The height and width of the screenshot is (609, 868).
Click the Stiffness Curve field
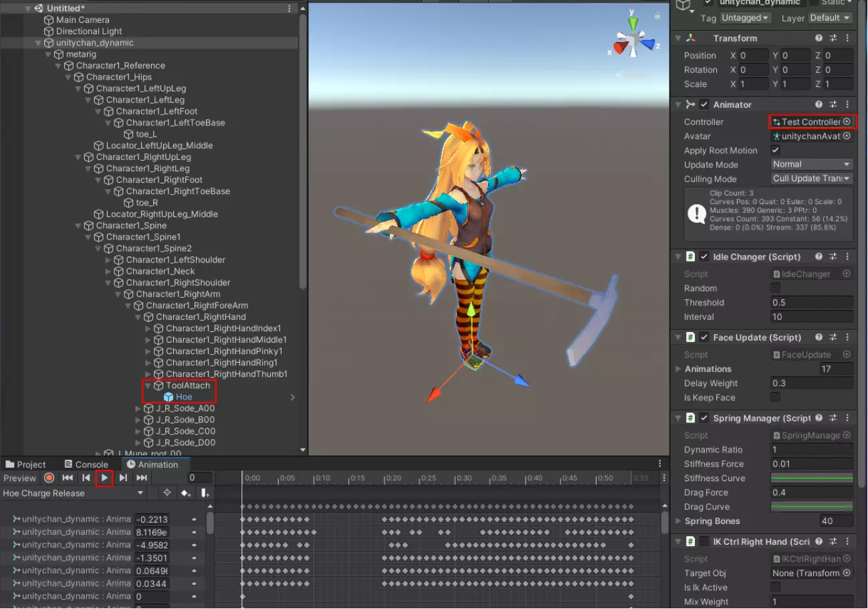(x=812, y=478)
